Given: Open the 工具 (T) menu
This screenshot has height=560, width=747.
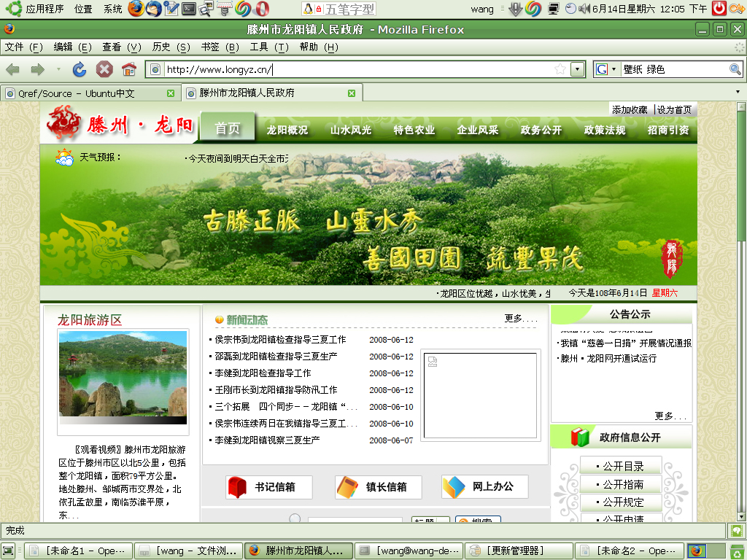Looking at the screenshot, I should 269,47.
